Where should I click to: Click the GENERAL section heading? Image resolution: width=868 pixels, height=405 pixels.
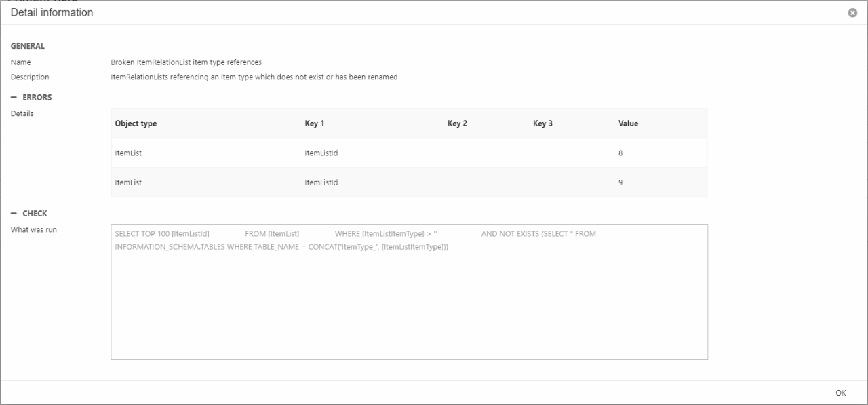[28, 46]
